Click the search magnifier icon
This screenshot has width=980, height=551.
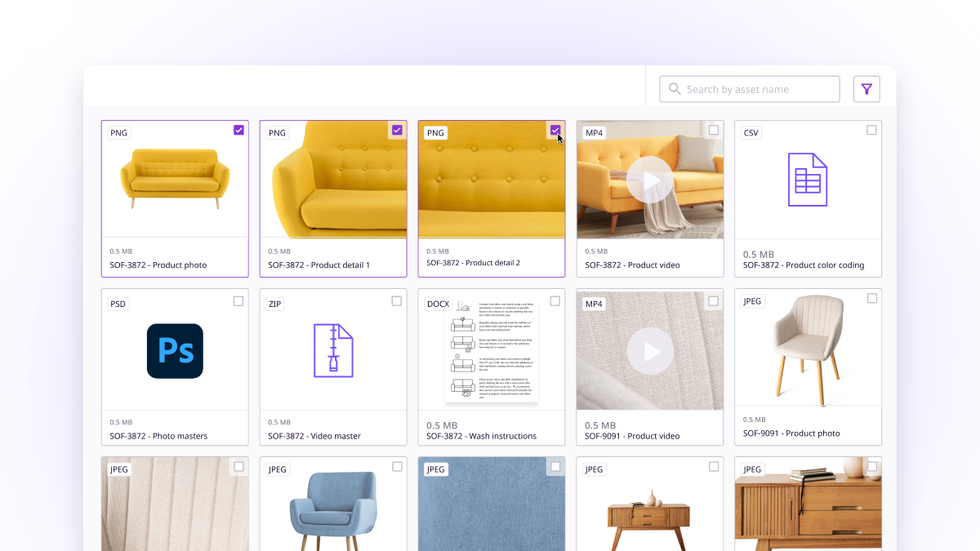coord(674,88)
